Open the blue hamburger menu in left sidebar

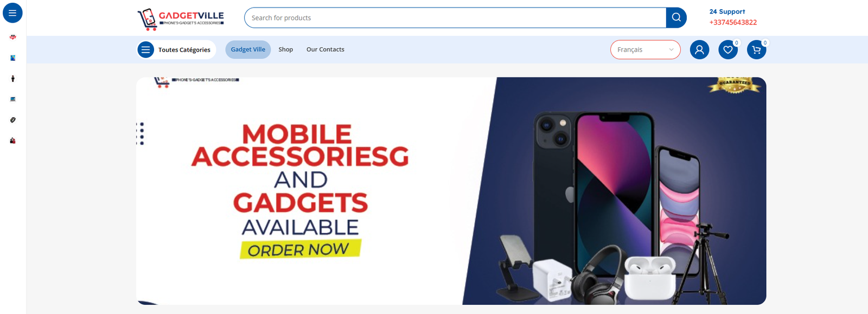12,12
